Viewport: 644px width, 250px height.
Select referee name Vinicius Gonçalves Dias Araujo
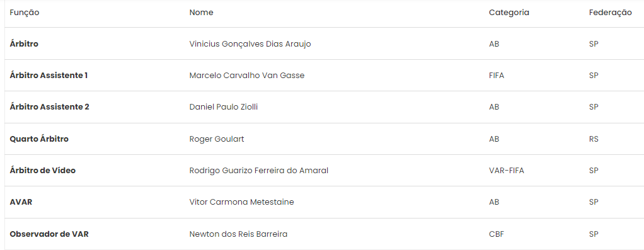coord(250,44)
